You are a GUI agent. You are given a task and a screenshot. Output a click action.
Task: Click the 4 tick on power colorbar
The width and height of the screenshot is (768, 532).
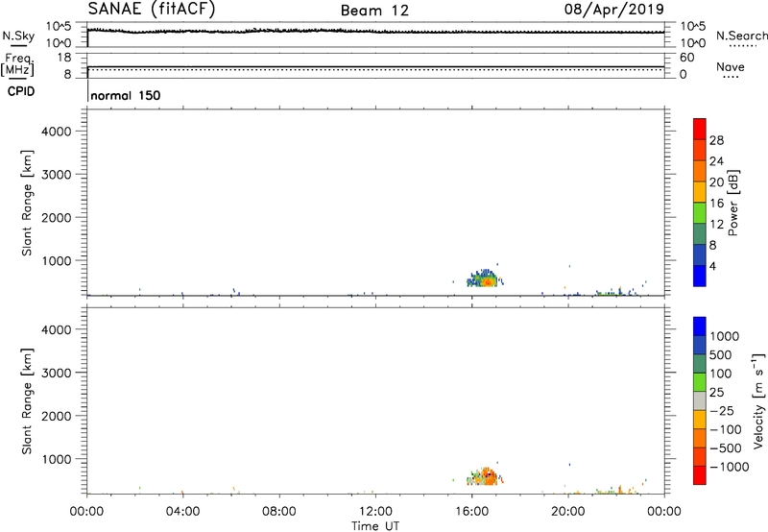coord(712,266)
